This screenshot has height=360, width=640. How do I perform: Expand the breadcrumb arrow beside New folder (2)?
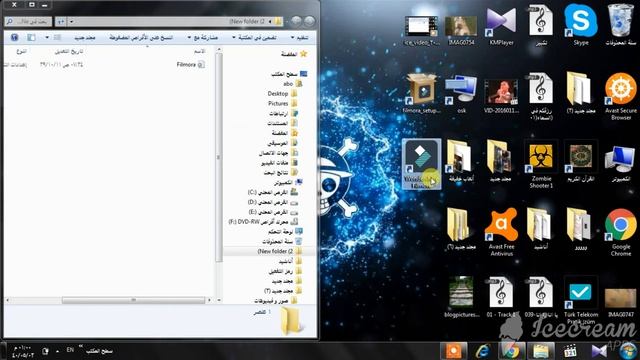coord(270,21)
